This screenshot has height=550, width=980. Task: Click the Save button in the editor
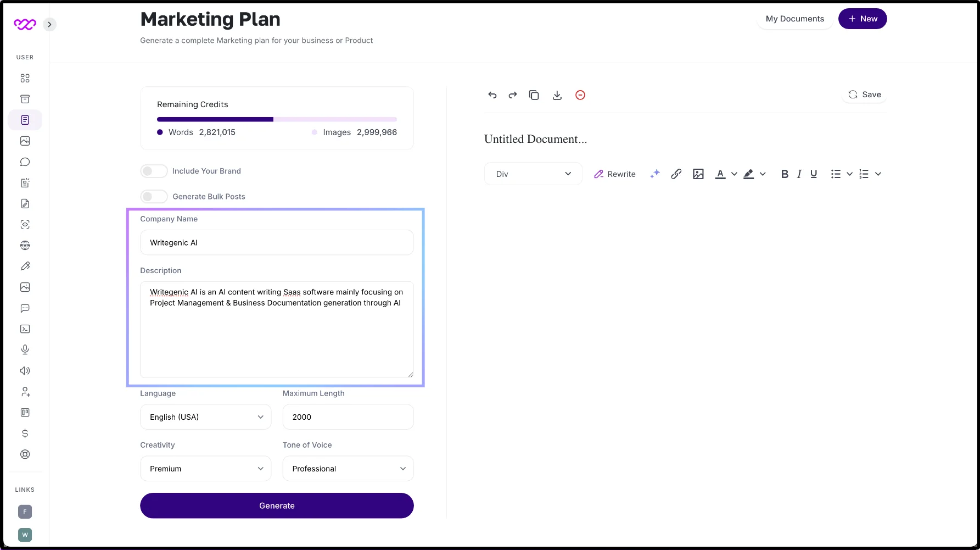coord(864,95)
